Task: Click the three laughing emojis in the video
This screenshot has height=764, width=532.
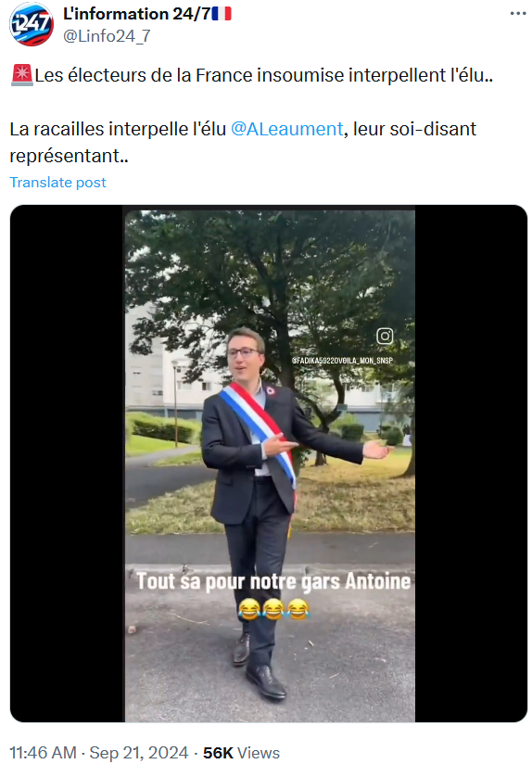Action: pyautogui.click(x=273, y=608)
